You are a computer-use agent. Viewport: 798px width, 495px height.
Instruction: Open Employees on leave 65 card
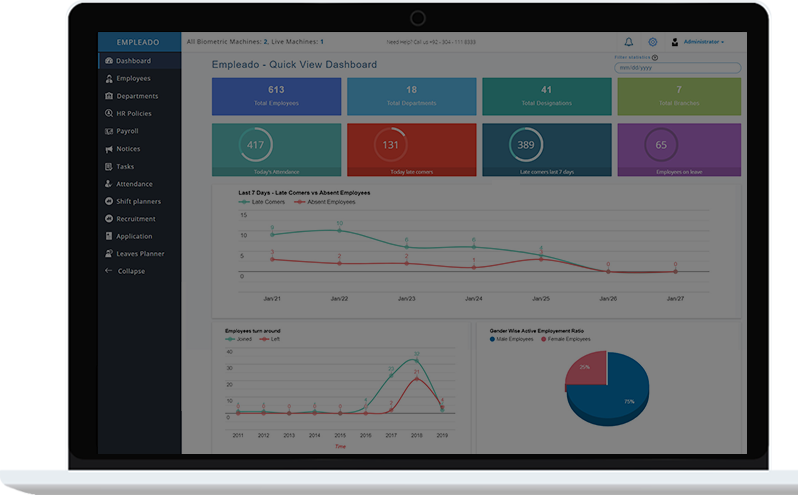coord(679,150)
